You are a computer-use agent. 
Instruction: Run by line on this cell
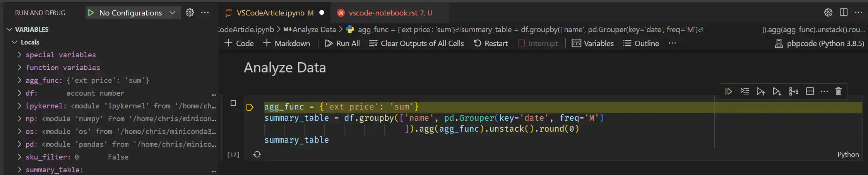point(729,91)
